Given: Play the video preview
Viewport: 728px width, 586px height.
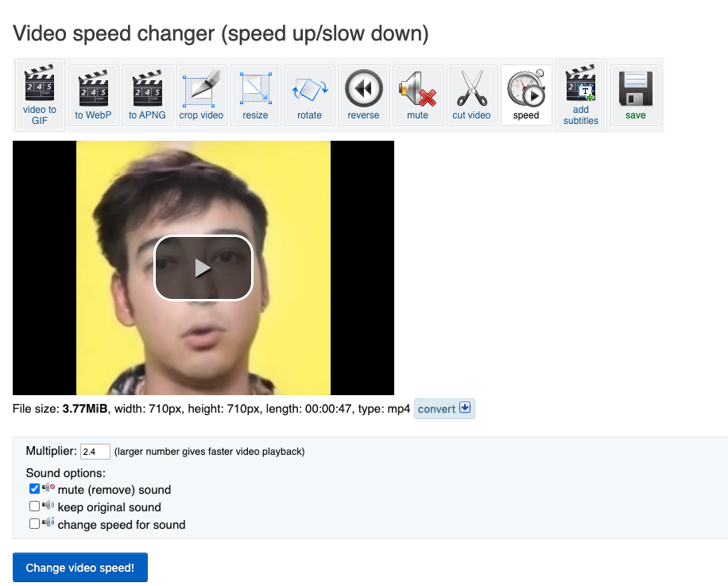Looking at the screenshot, I should [203, 268].
